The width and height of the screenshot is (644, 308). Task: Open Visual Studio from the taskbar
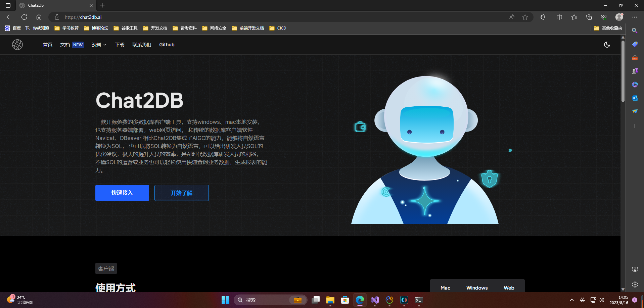(375, 300)
